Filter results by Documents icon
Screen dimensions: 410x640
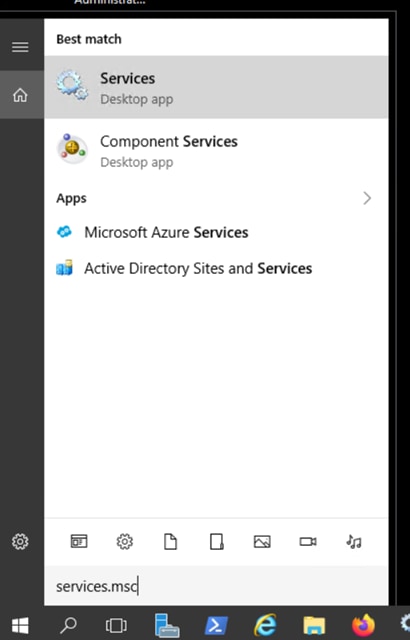pos(170,542)
